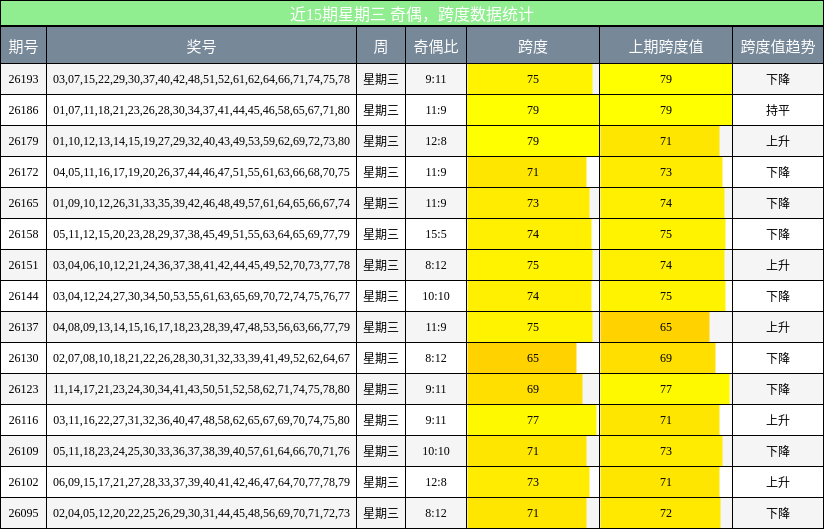Click odd-even ratio 12:8 in row 26102
Screen dimensions: 824x529
436,482
